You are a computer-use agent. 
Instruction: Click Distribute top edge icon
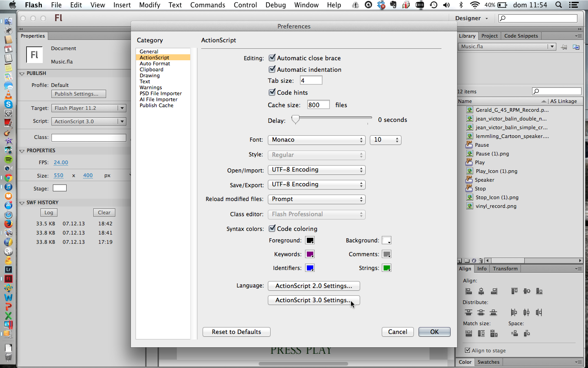coord(469,312)
